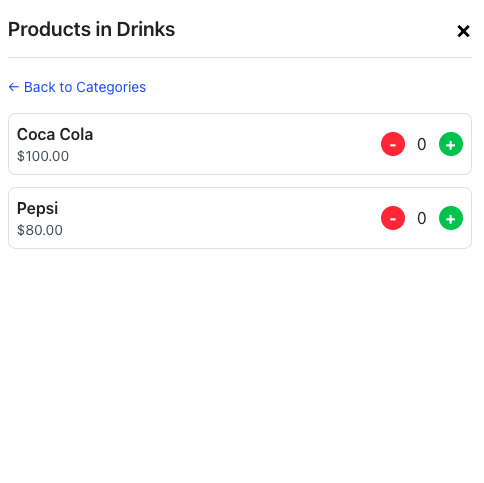This screenshot has width=484, height=483.
Task: Decrease Coca Cola quantity with red minus
Action: click(x=393, y=144)
